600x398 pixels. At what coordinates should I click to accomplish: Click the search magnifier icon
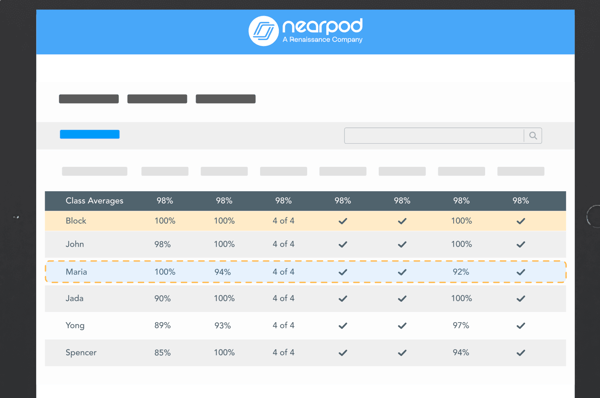(x=533, y=135)
